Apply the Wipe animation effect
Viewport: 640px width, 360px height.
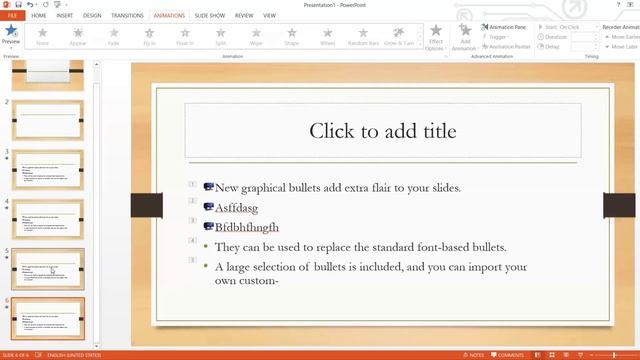(256, 36)
